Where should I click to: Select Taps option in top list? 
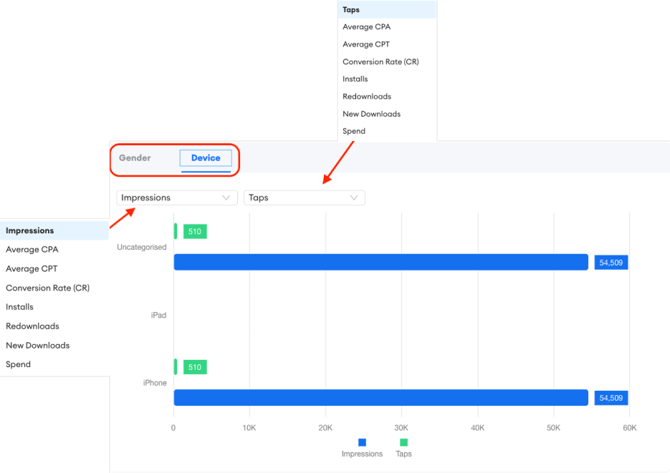point(351,10)
